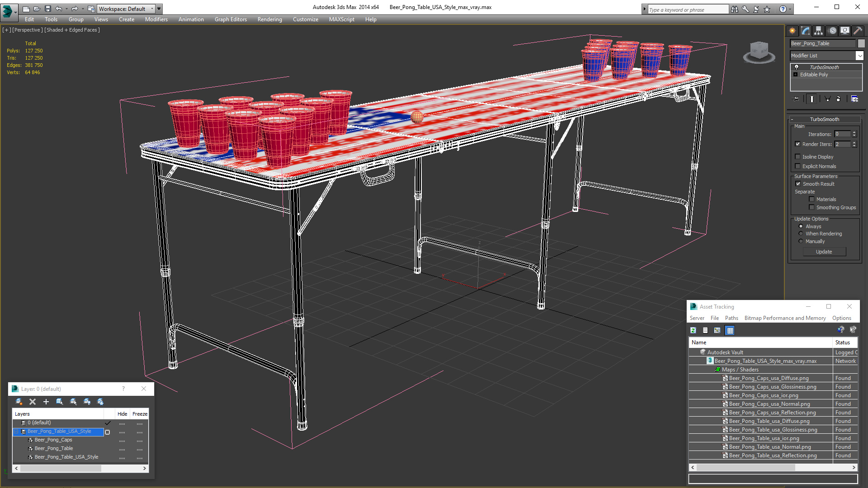
Task: Open Configure Modifier Sets icon
Action: point(854,99)
